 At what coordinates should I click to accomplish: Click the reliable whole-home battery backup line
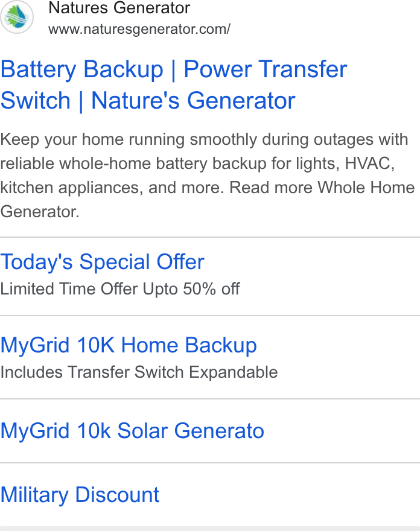coord(197,164)
